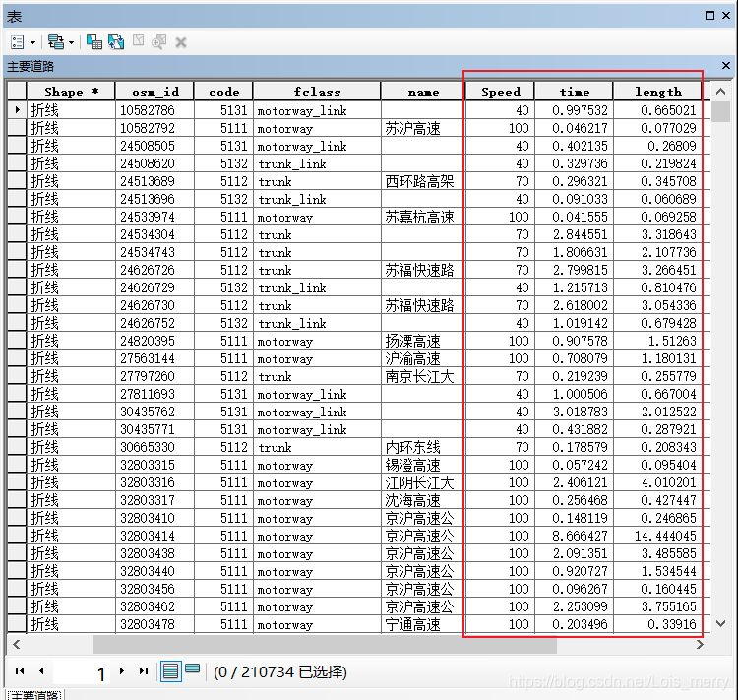The image size is (738, 700).
Task: Select the length column header
Action: [x=657, y=92]
